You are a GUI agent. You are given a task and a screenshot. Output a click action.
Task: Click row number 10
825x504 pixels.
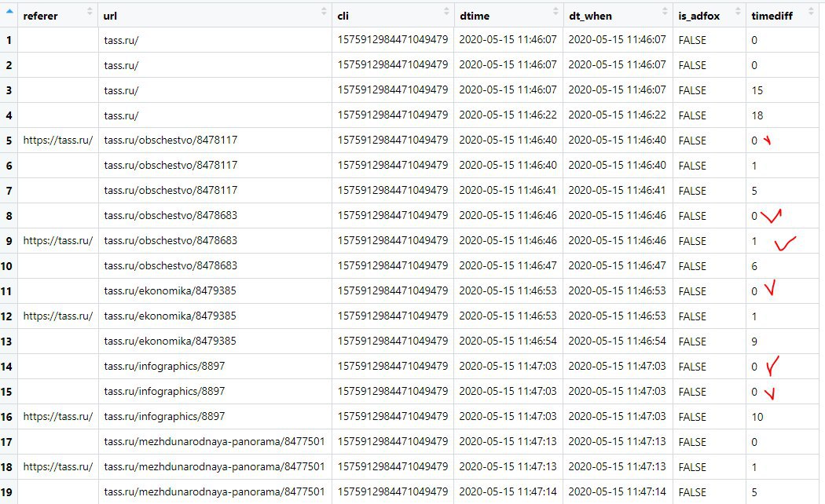[x=6, y=266]
